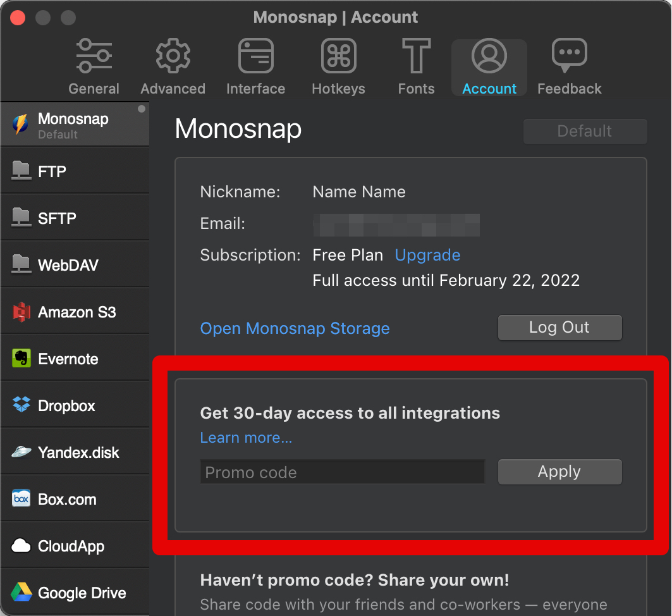Click the Haven't promo code heading
The image size is (672, 616).
355,580
